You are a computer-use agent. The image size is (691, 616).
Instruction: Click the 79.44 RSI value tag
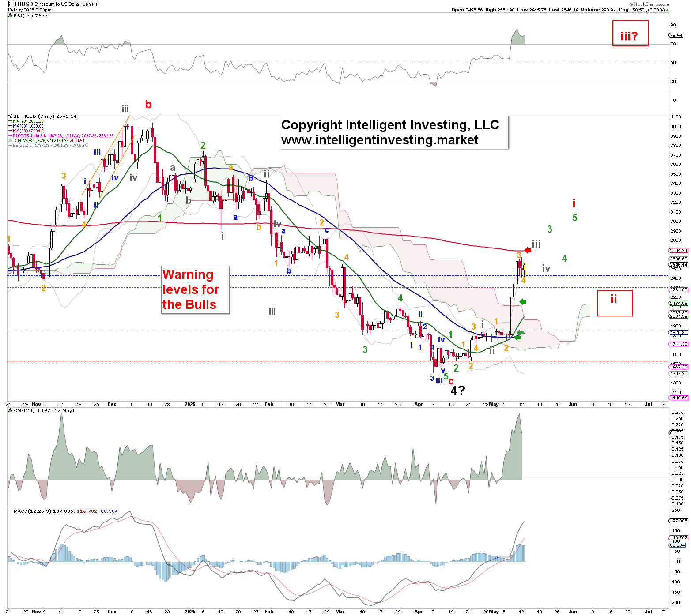click(676, 35)
